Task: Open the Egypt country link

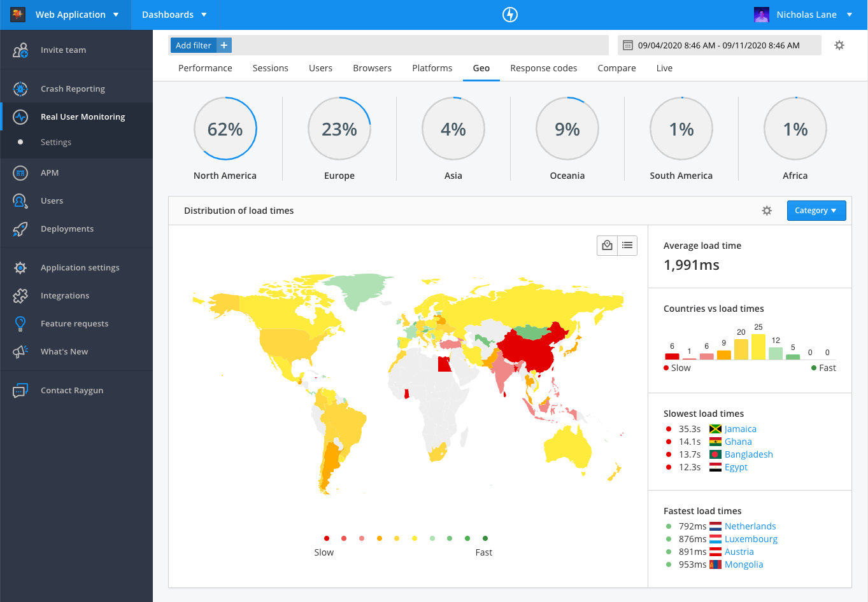Action: (x=736, y=467)
